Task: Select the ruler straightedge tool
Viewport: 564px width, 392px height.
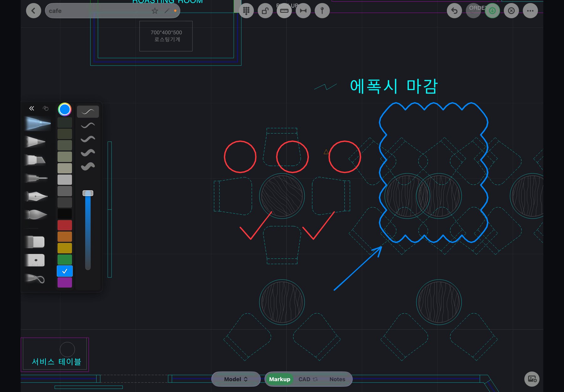Action: tap(35, 260)
